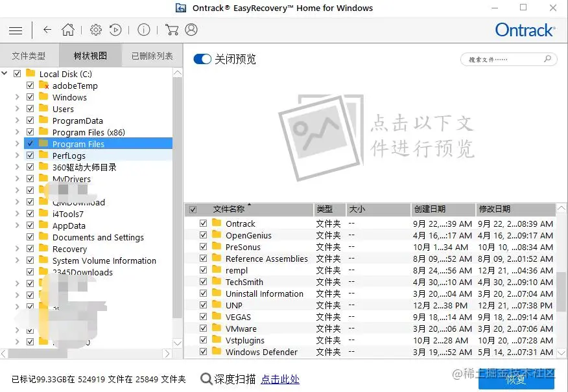Viewport: 568px width, 392px height.
Task: Expand the Users folder node
Action: [x=18, y=109]
